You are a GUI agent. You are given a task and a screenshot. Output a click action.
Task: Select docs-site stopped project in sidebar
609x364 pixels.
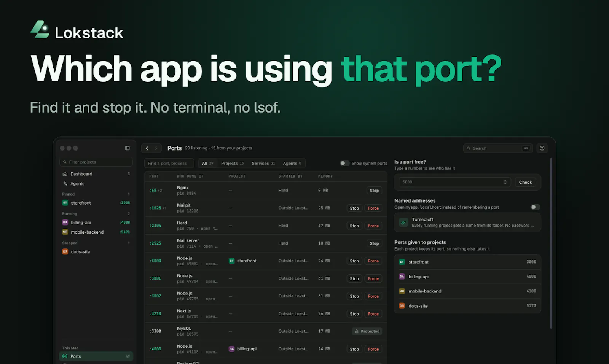[x=96, y=252]
